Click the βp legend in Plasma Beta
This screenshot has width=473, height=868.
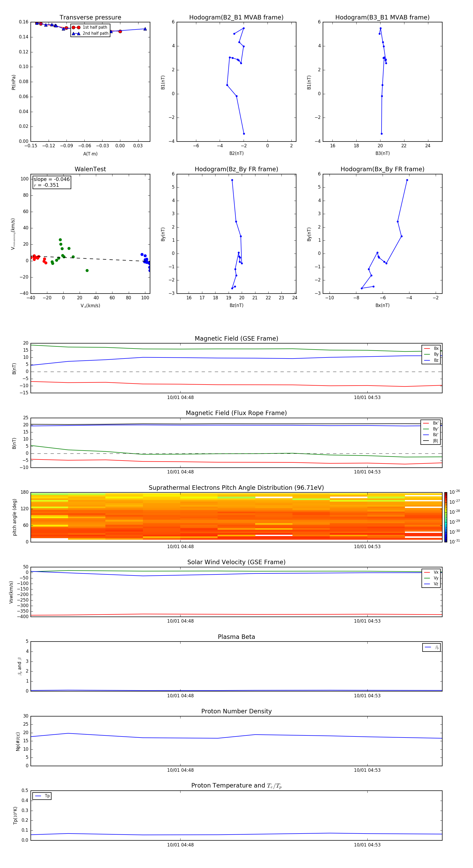pyautogui.click(x=431, y=647)
